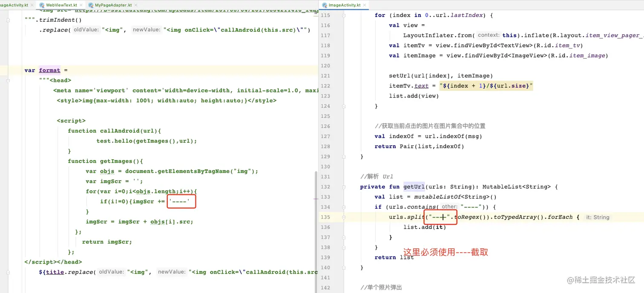This screenshot has width=644, height=293.
Task: Click the newValue hint on the title.replace line
Action: click(172, 272)
